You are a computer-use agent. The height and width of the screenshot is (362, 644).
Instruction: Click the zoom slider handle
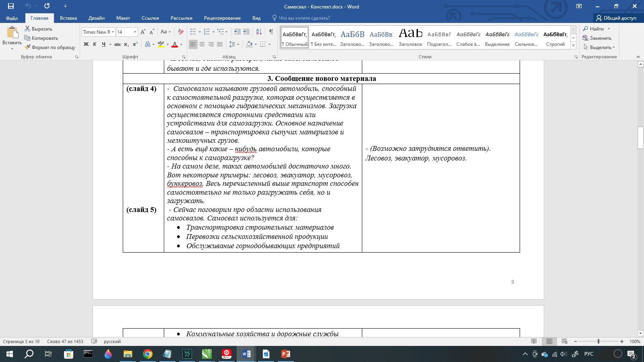(599, 341)
